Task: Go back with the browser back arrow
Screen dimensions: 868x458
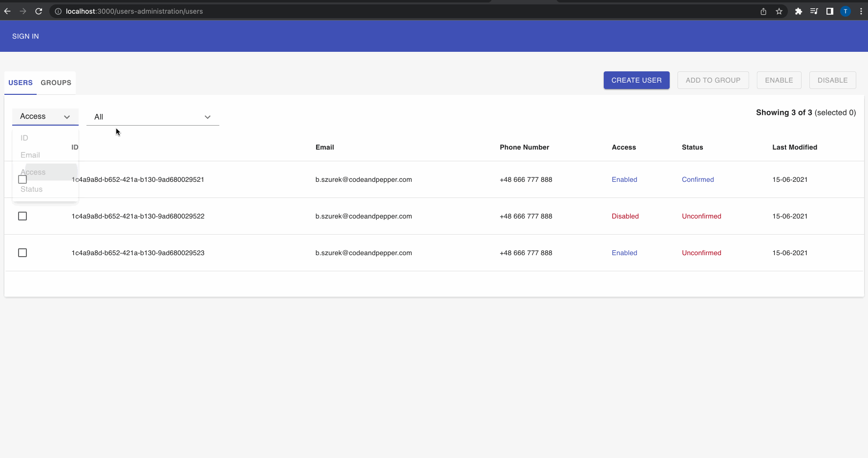Action: click(x=7, y=11)
